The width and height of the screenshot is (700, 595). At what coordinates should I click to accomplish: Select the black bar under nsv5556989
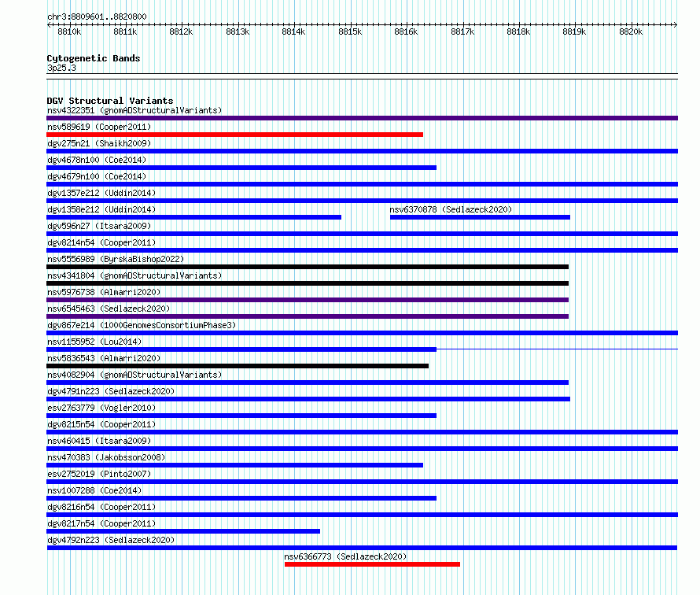(x=308, y=267)
